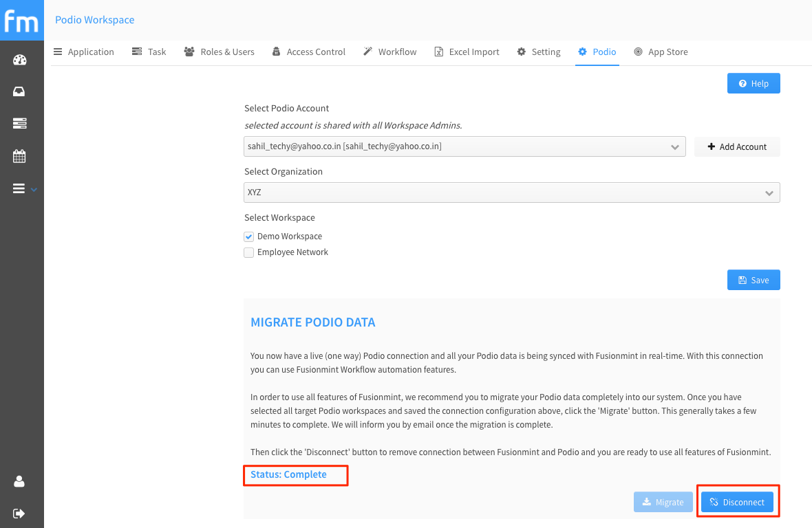Uncheck the Demo Workspace checkbox
The width and height of the screenshot is (812, 528).
[248, 237]
